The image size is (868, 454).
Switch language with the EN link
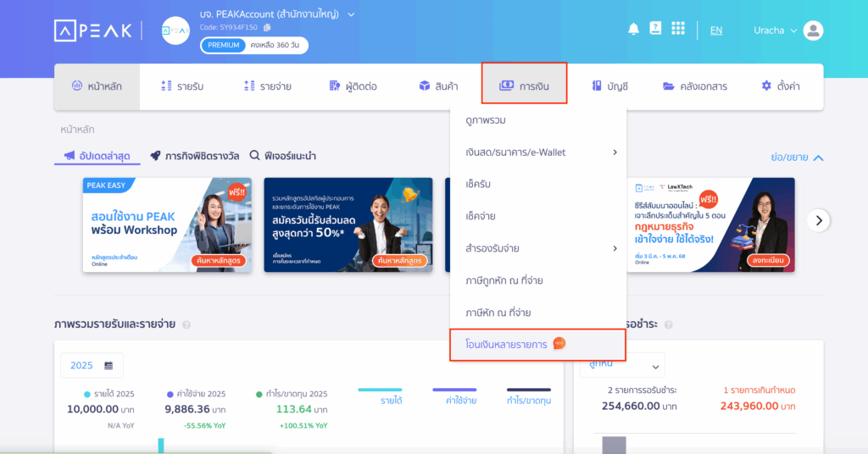pos(716,30)
